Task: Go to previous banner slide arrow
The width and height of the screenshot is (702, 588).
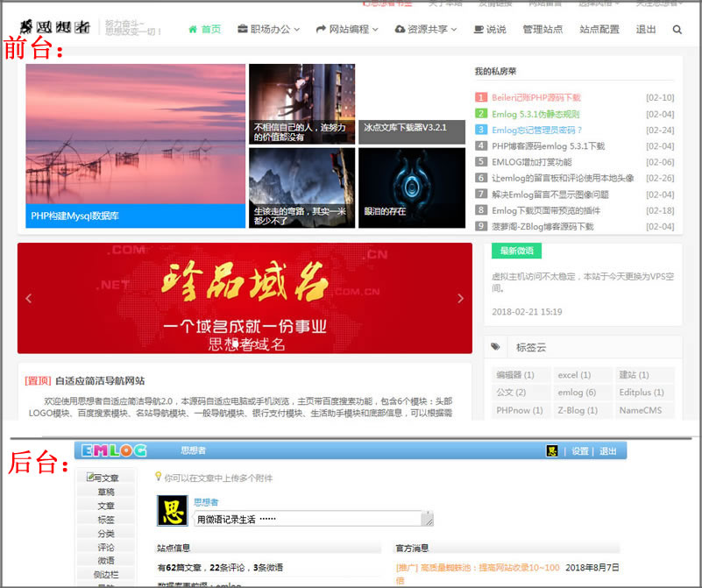Action: [x=29, y=298]
